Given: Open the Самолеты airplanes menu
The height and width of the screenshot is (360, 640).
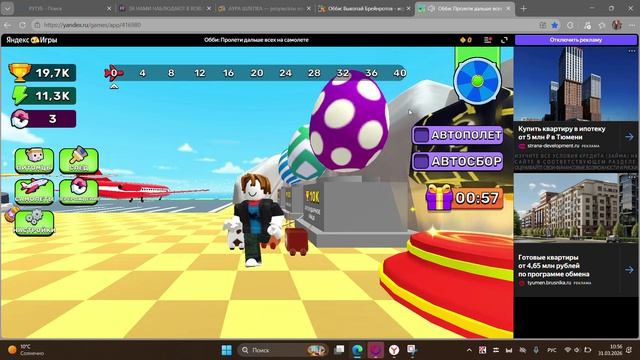Looking at the screenshot, I should (x=34, y=191).
